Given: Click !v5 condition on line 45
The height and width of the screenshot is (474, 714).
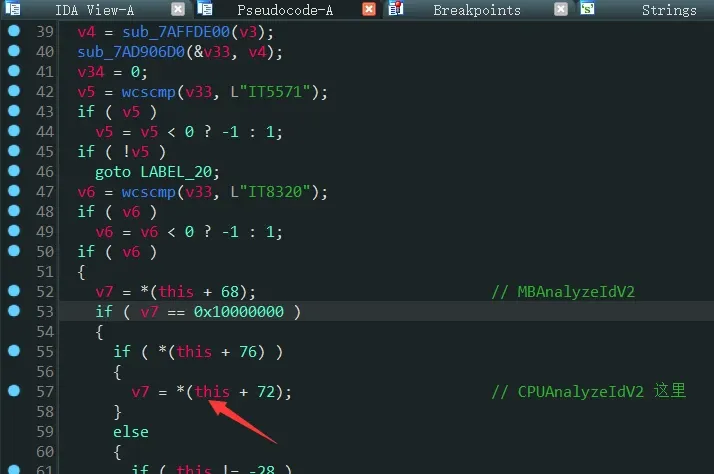Looking at the screenshot, I should point(136,152).
